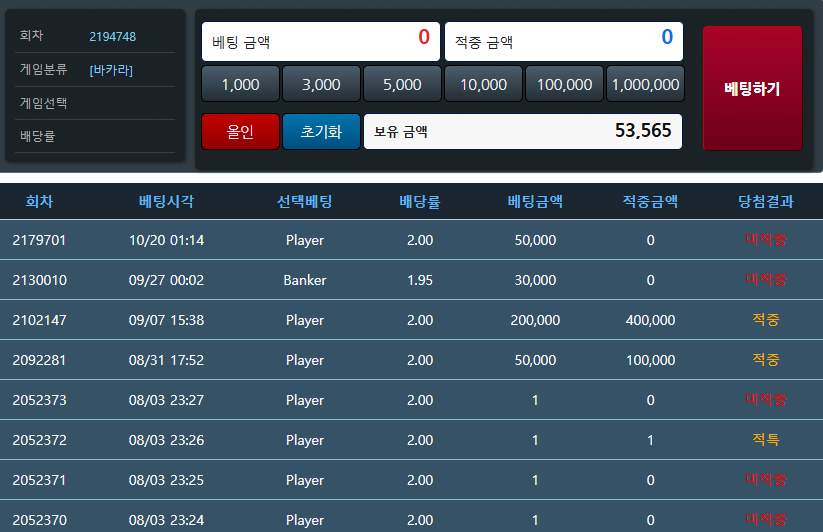
Task: Click the 적특 result in row 2052372
Action: pyautogui.click(x=766, y=439)
